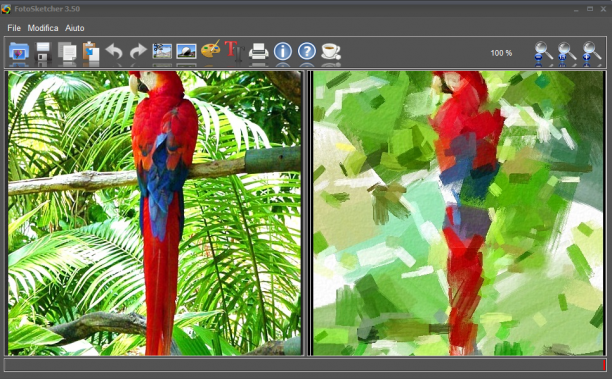Click the painted parrot result pane
The height and width of the screenshot is (379, 612).
459,213
